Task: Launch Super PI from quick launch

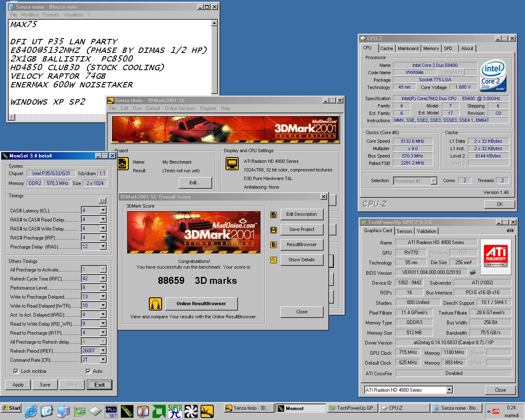Action: tap(175, 411)
